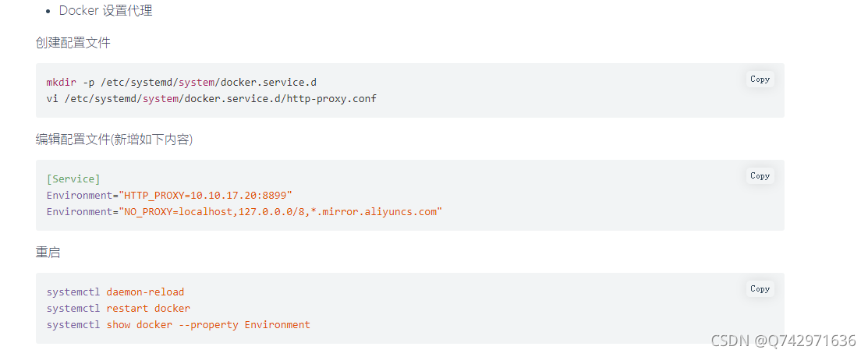Click the systemctl daemon-reload line
The image size is (868, 357).
click(115, 292)
